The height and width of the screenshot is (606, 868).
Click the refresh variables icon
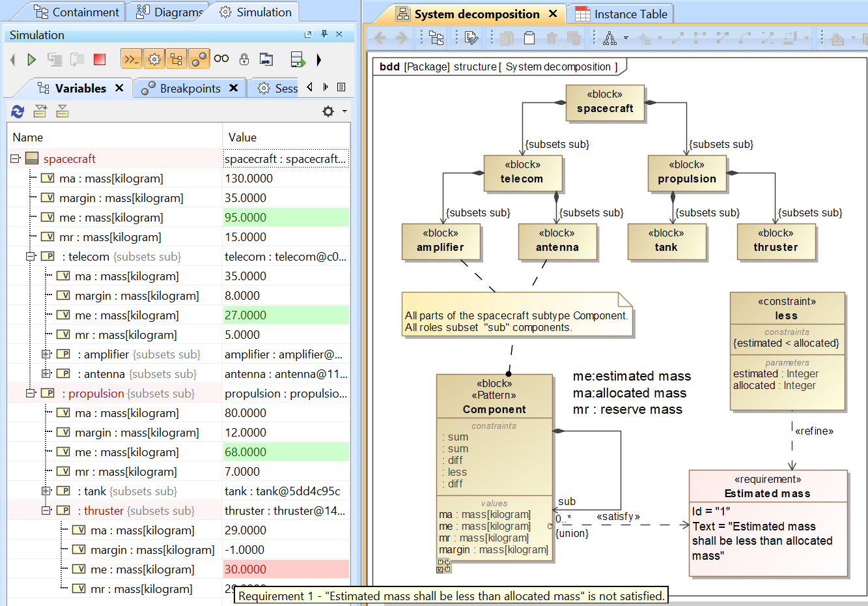click(x=18, y=111)
